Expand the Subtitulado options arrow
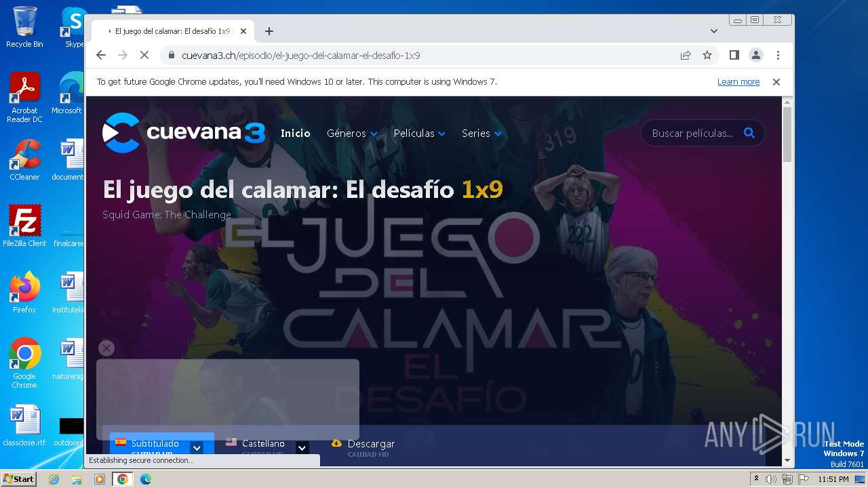This screenshot has height=488, width=868. (197, 447)
